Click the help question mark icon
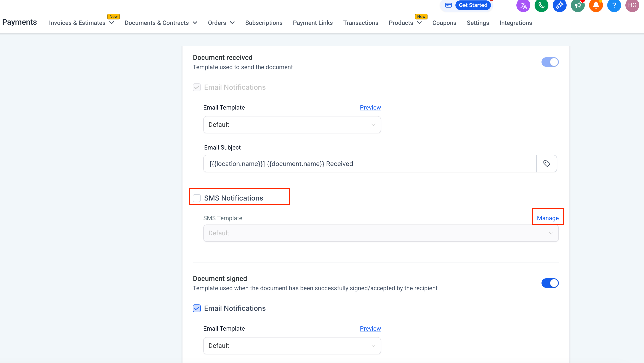The height and width of the screenshot is (363, 644). [x=614, y=5]
